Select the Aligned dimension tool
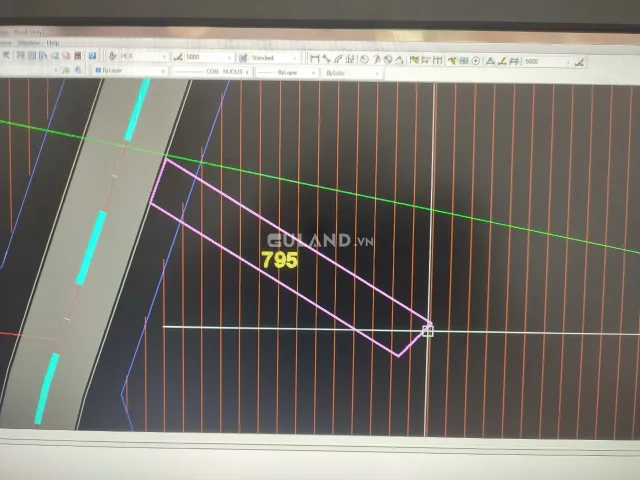Viewport: 640px width, 480px height. 326,60
